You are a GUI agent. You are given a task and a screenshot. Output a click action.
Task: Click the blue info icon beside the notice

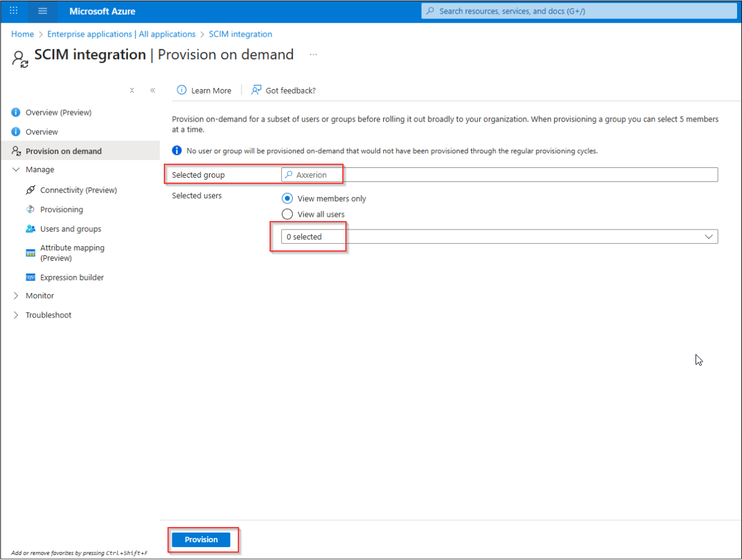[x=177, y=150]
